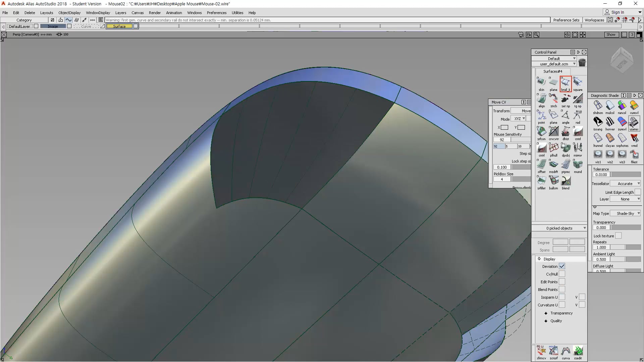Viewport: 644px width, 362px height.
Task: Click the Preference Sets button
Action: click(x=566, y=20)
